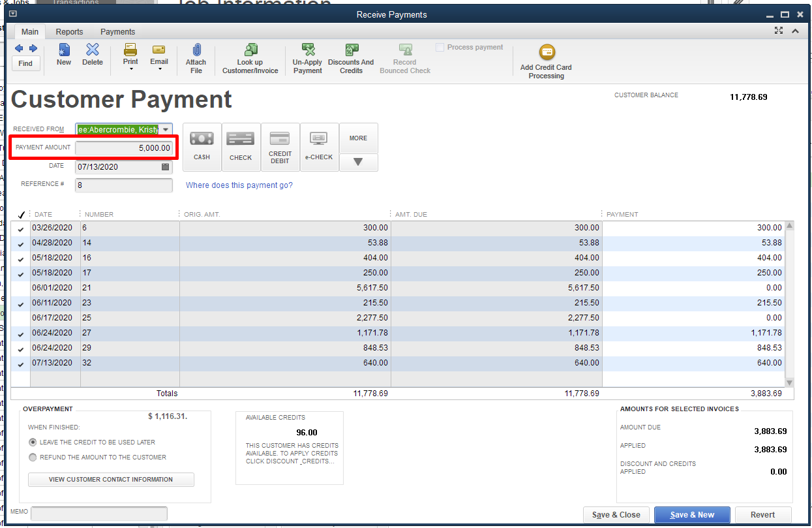Expand the Received From customer dropdown

tap(166, 130)
